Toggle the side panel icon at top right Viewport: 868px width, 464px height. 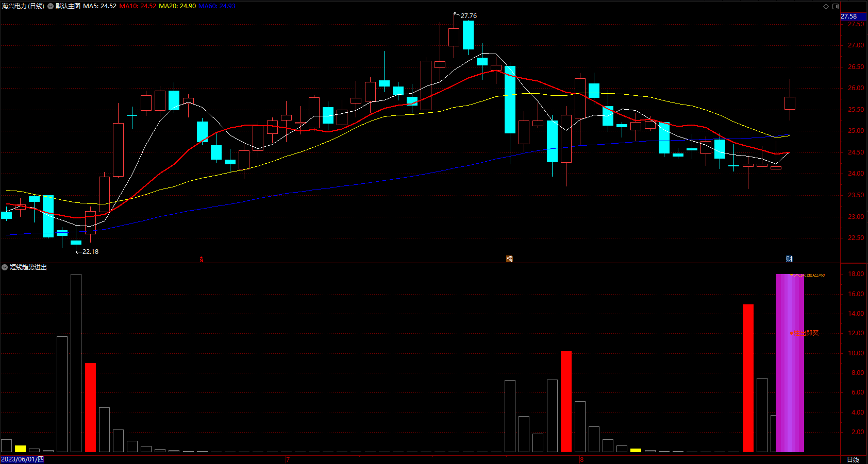[836, 6]
